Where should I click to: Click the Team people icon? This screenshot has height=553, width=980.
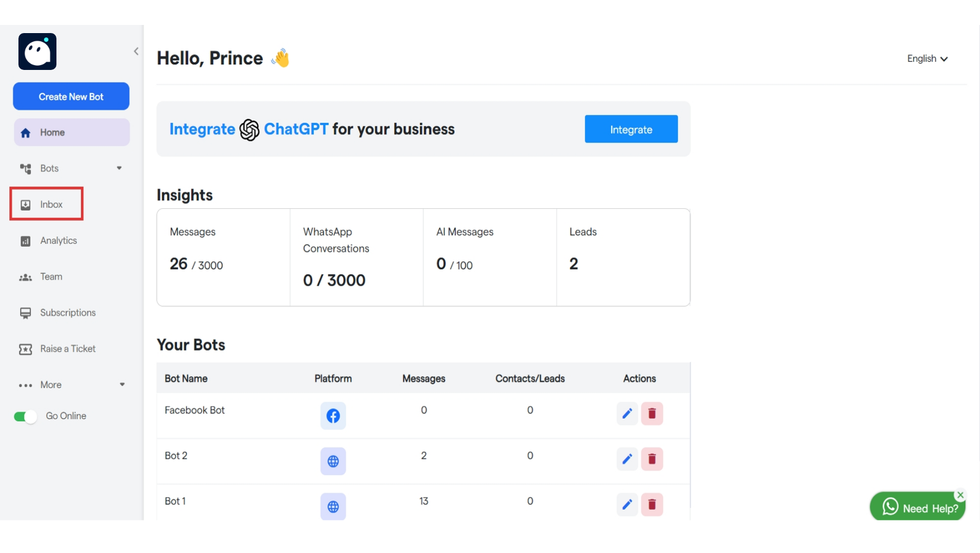(x=26, y=278)
